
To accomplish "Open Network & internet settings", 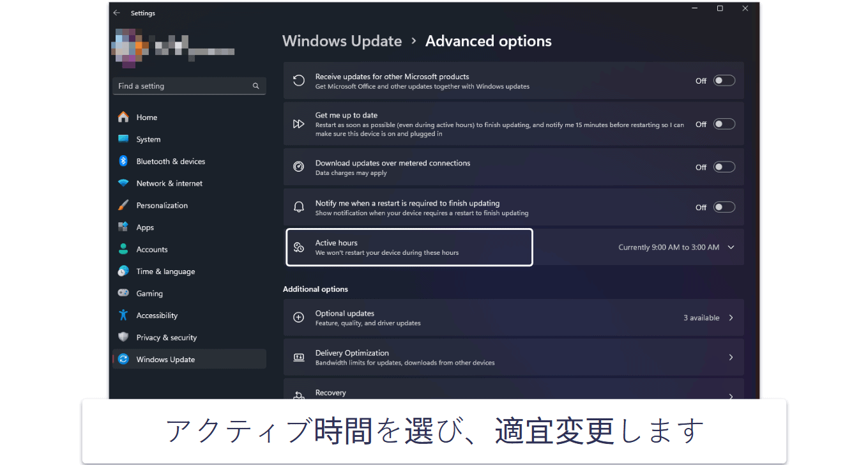I will tap(189, 183).
